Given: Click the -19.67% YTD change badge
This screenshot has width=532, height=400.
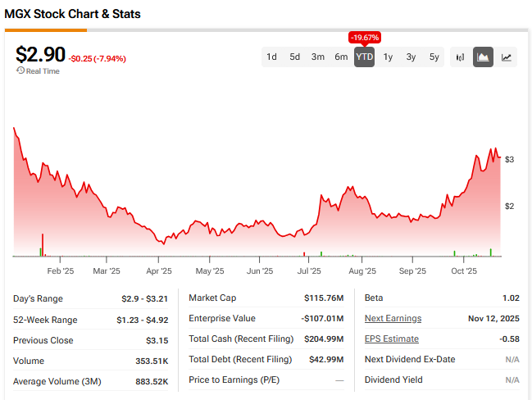Looking at the screenshot, I should tap(364, 38).
